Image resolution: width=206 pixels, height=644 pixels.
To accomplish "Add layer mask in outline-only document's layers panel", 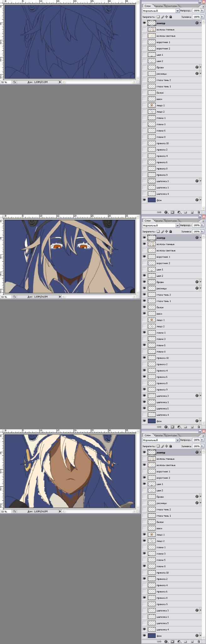I will pyautogui.click(x=172, y=212).
